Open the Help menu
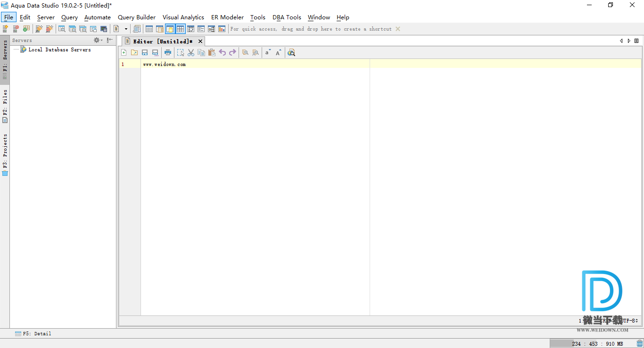644x348 pixels. [343, 17]
